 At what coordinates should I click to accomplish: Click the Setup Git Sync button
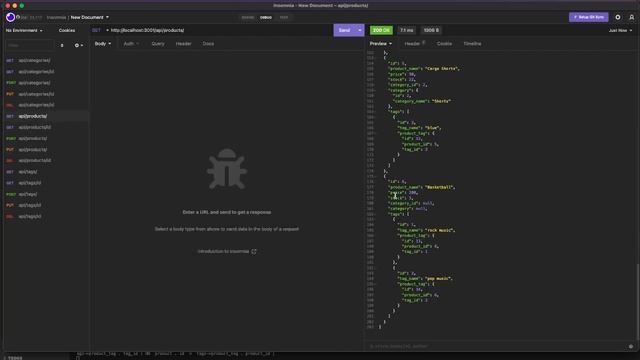coord(589,17)
